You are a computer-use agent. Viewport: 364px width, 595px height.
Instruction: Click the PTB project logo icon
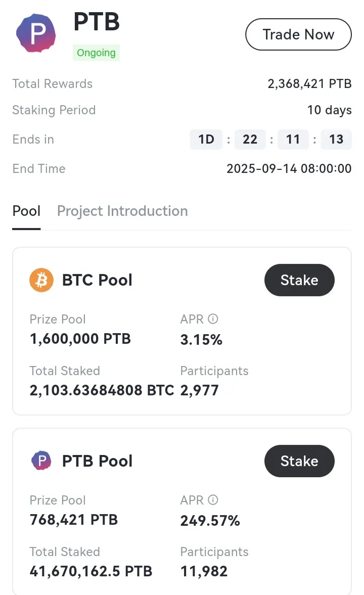[36, 33]
